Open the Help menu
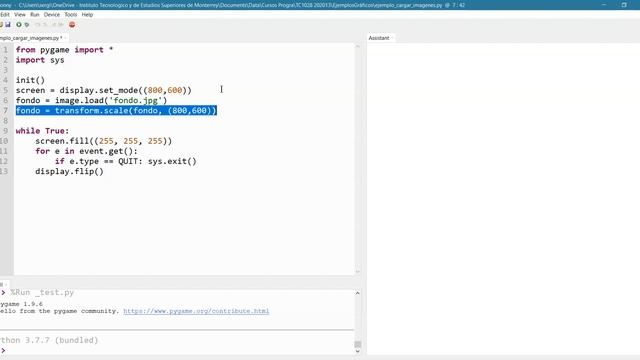 coord(87,14)
